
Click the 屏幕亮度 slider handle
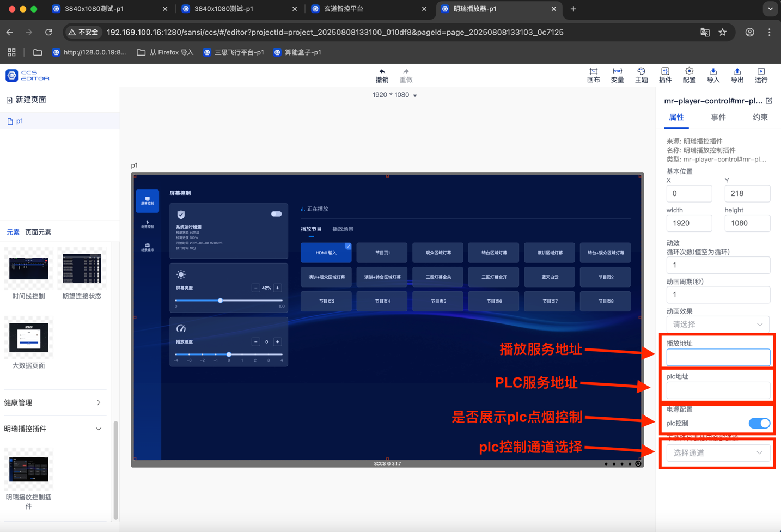[x=221, y=301]
